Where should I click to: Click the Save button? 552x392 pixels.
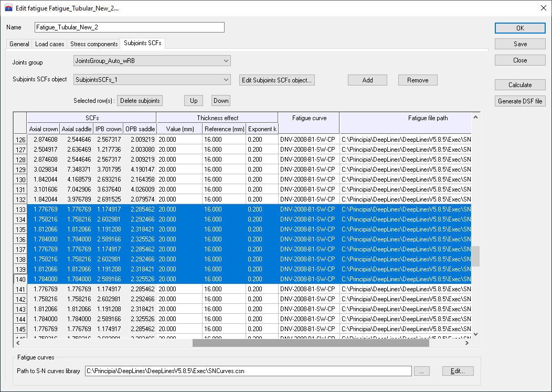(519, 44)
